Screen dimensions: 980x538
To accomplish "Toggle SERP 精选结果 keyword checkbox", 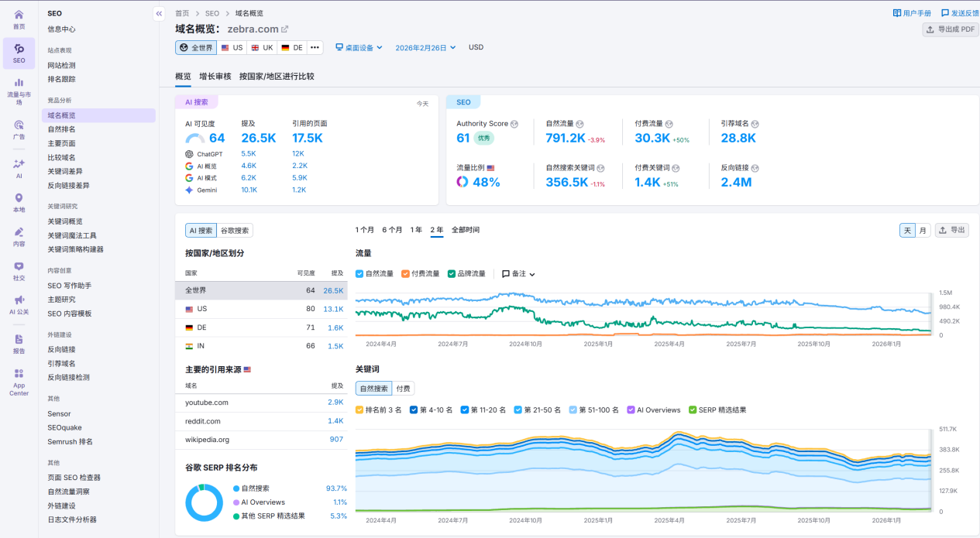I will pos(693,409).
